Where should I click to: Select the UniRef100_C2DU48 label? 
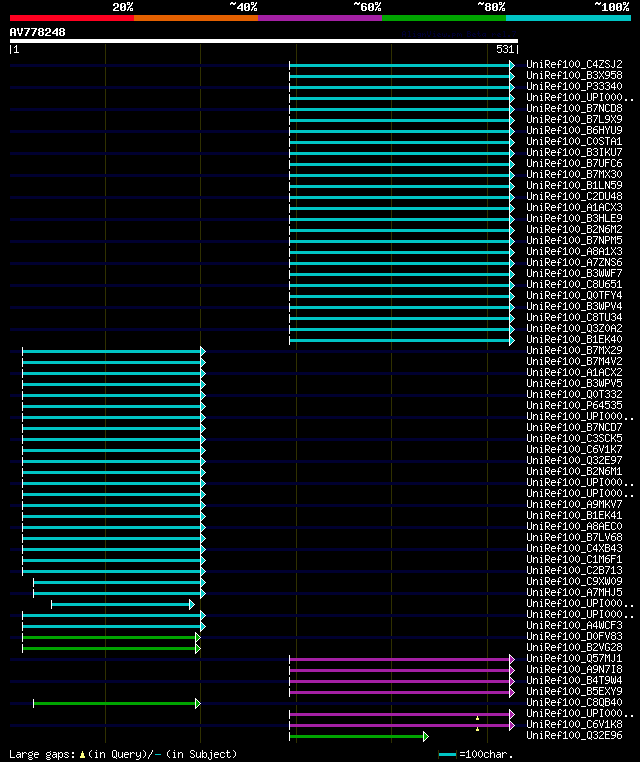click(x=574, y=196)
